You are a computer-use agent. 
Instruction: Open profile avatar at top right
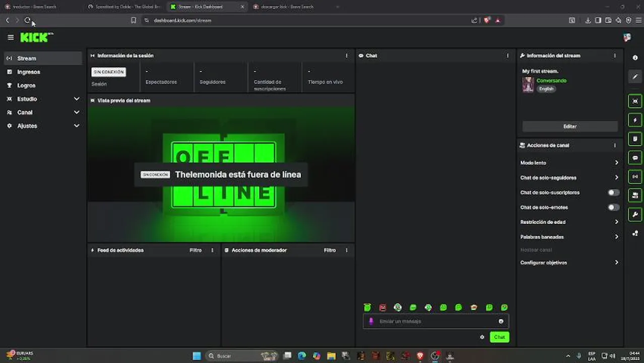coord(627,37)
